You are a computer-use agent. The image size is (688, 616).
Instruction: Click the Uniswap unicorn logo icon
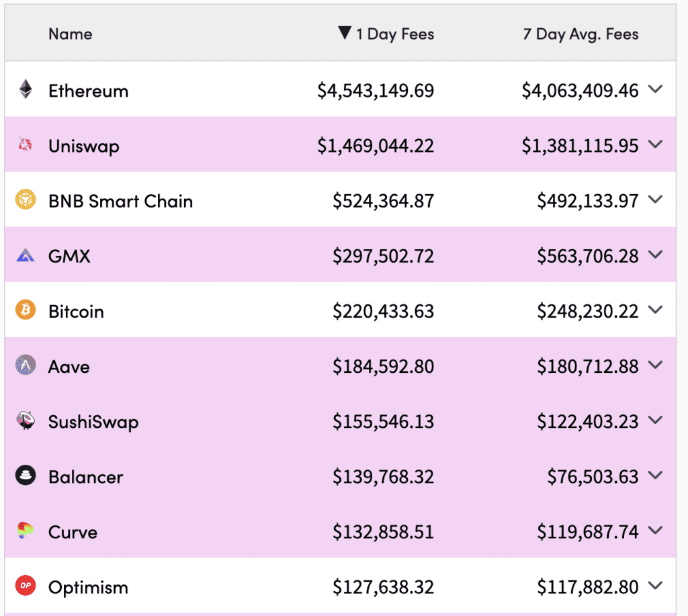click(26, 144)
